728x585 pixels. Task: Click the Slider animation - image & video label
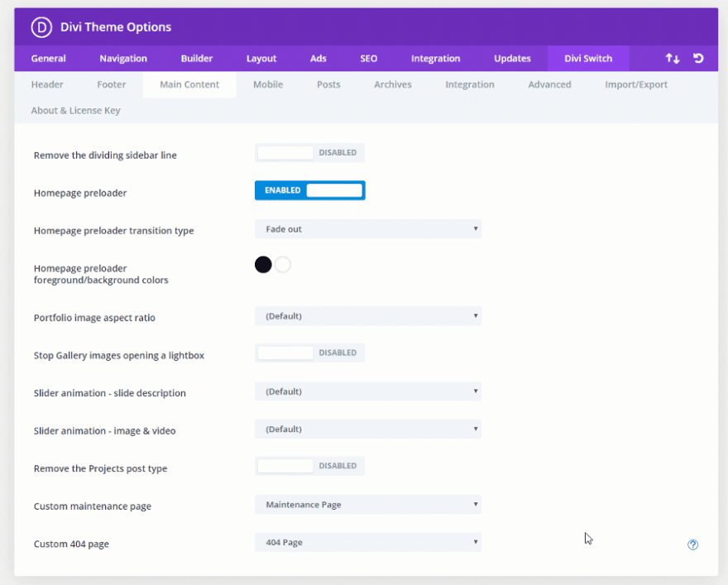pyautogui.click(x=105, y=431)
